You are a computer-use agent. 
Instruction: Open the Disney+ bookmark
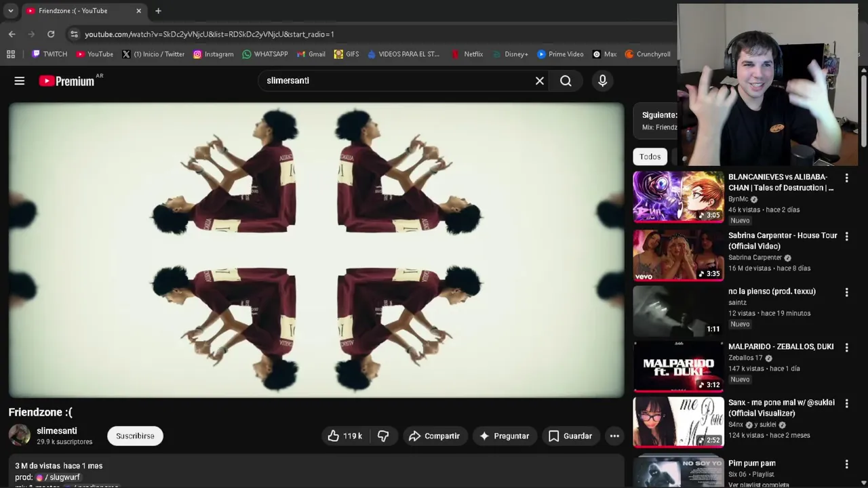(511, 54)
